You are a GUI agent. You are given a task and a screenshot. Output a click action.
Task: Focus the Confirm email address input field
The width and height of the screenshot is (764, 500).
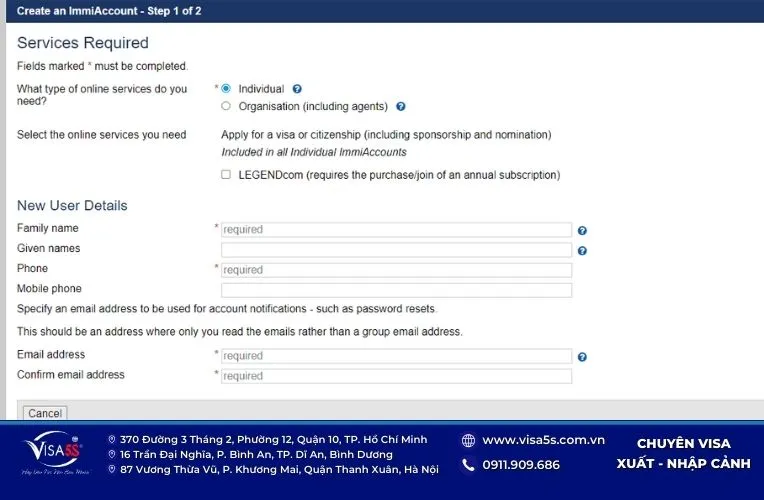[x=396, y=376]
